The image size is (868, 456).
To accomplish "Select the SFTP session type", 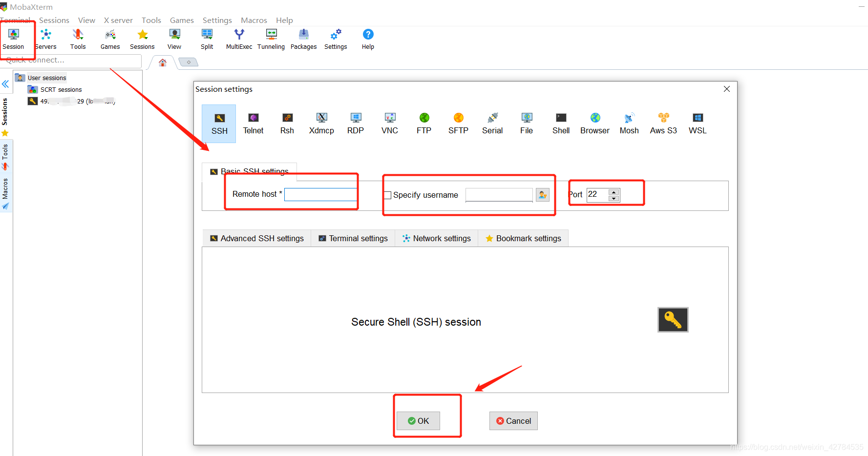I will [x=458, y=124].
